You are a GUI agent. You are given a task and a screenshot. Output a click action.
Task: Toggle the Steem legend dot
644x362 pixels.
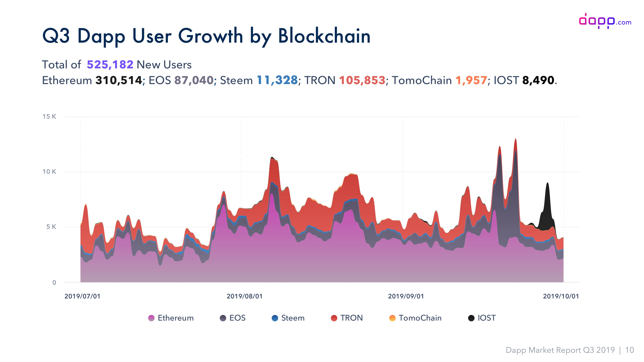(275, 318)
